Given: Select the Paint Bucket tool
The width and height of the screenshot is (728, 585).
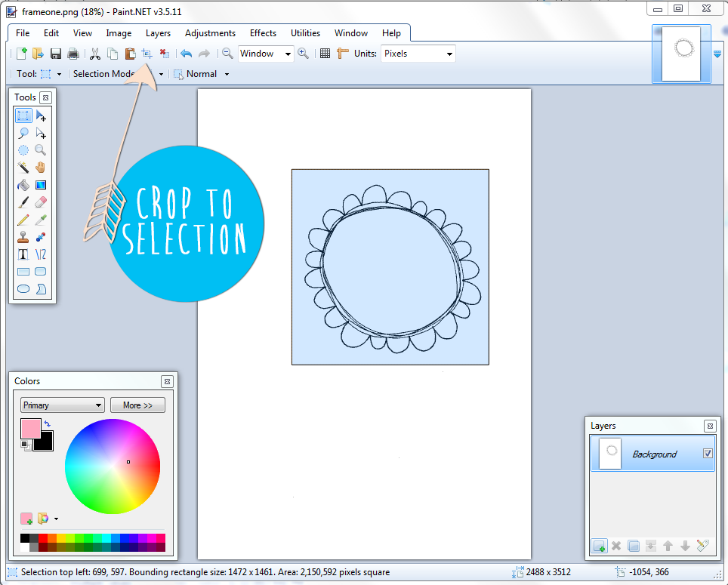Looking at the screenshot, I should pyautogui.click(x=23, y=184).
